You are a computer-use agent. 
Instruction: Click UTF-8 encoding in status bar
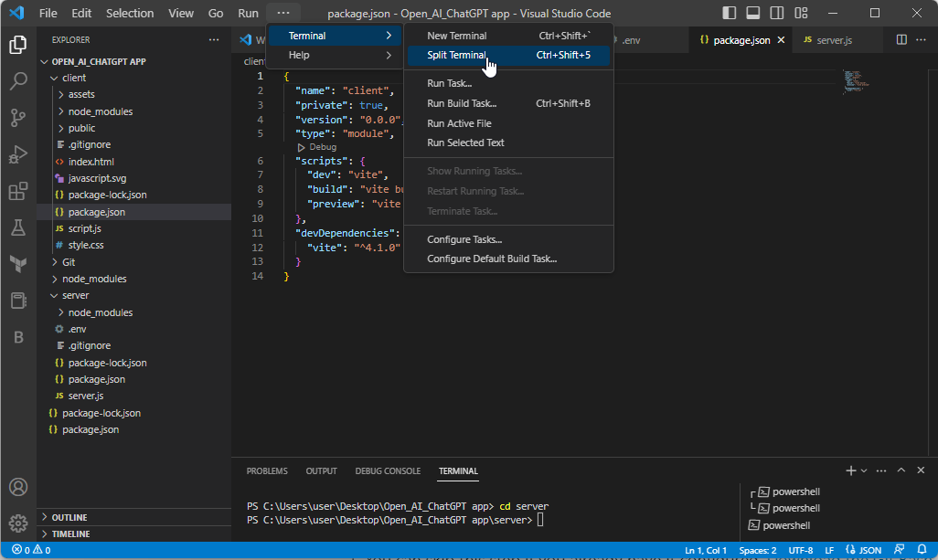pos(801,550)
